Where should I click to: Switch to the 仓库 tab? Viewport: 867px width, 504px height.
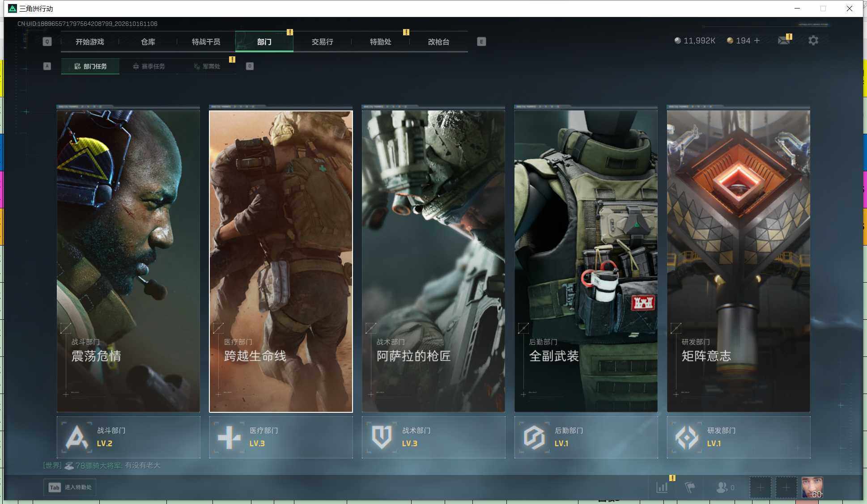pos(148,42)
